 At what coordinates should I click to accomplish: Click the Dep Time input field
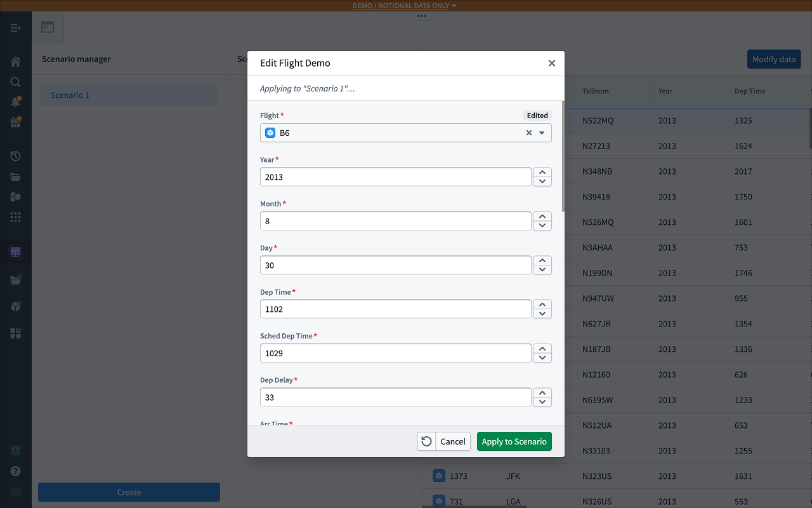coord(395,309)
